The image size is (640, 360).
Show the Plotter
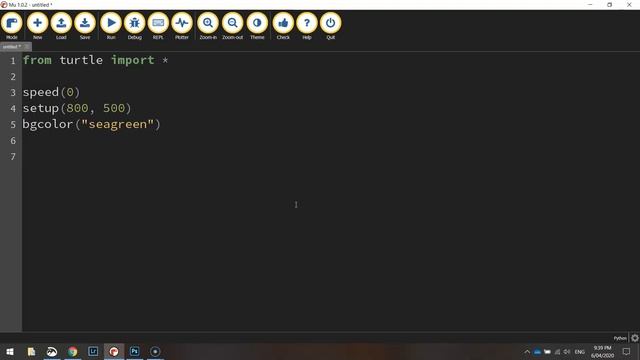[182, 25]
